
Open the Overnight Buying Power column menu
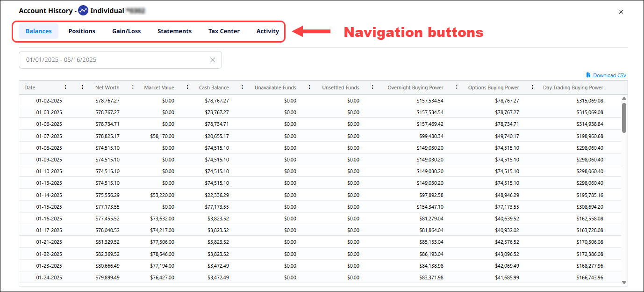pyautogui.click(x=456, y=87)
